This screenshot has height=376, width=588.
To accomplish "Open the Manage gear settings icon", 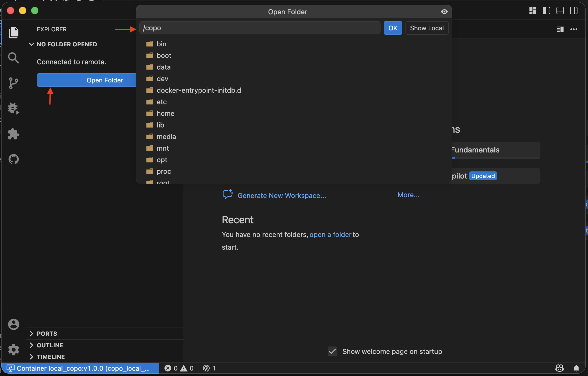I will click(13, 350).
